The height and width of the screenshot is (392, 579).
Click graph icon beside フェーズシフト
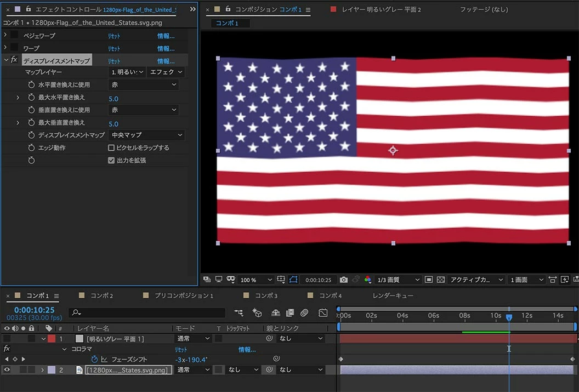coord(104,359)
